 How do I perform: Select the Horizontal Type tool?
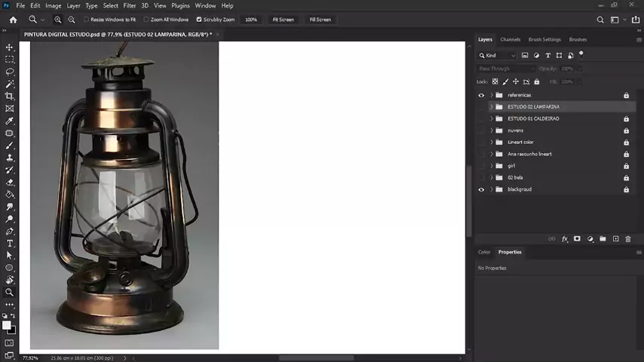tap(10, 244)
